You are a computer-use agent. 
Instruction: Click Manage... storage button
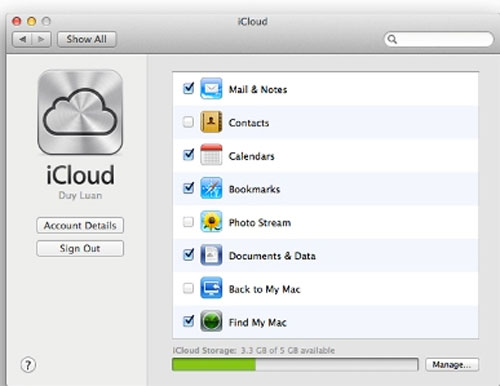452,365
